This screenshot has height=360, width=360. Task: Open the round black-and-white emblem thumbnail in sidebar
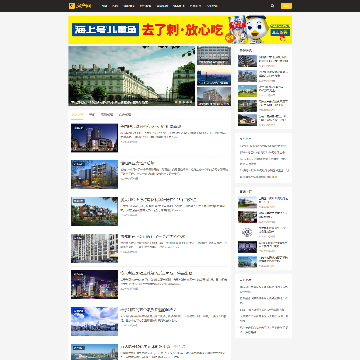tap(247, 232)
